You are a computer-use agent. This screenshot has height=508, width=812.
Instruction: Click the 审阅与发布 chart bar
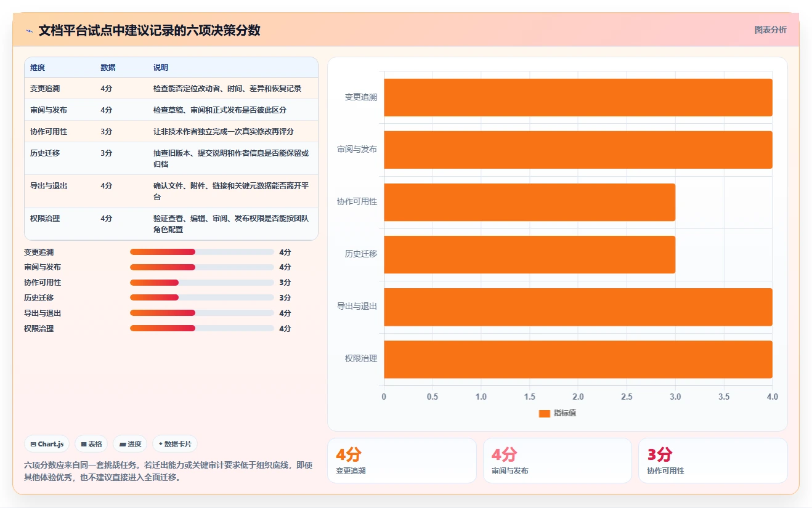[578, 150]
